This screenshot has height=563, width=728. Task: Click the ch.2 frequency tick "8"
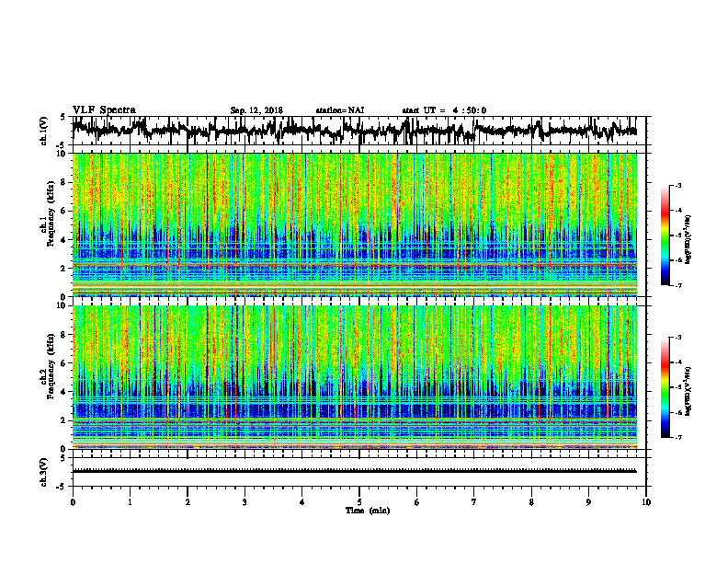pyautogui.click(x=63, y=335)
